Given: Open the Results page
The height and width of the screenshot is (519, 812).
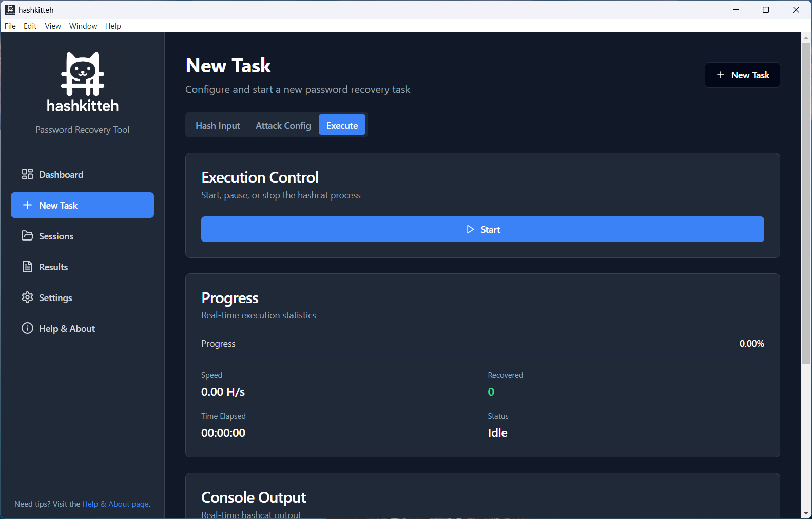Looking at the screenshot, I should [x=82, y=267].
